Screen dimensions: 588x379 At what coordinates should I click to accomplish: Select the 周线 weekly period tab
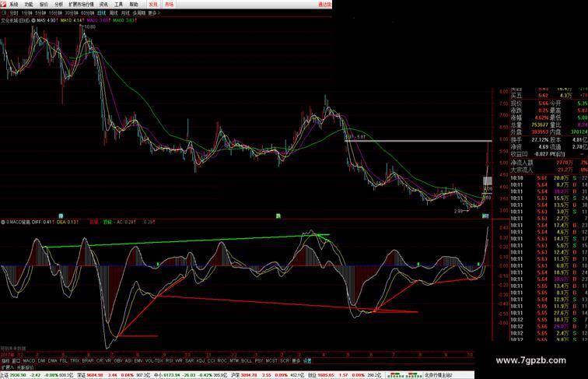(114, 12)
